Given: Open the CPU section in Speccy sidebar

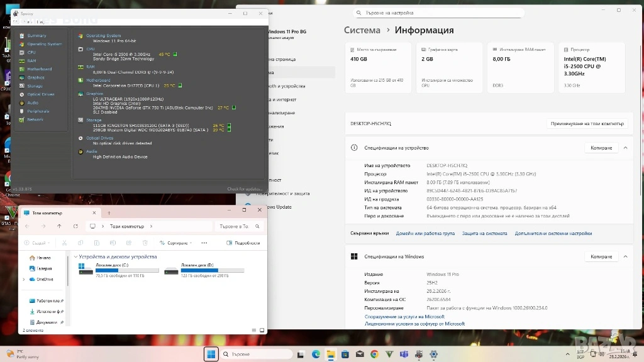Looking at the screenshot, I should tap(31, 52).
